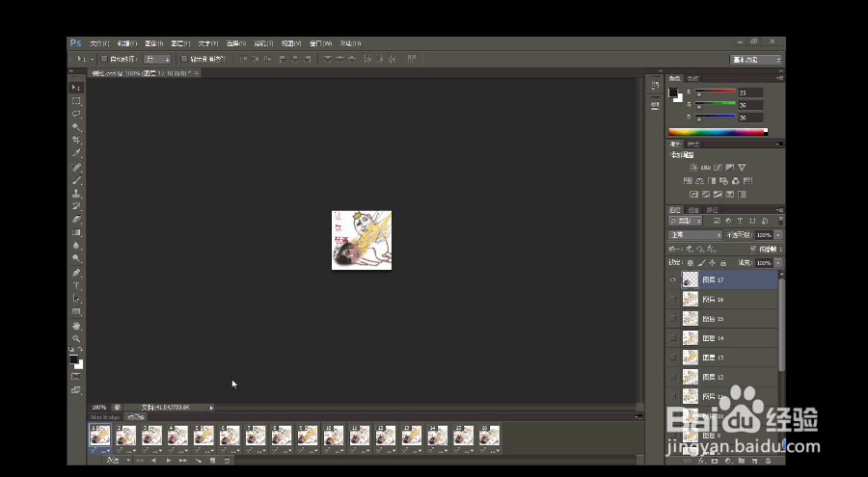Select the Clone Stamp tool

coord(76,194)
